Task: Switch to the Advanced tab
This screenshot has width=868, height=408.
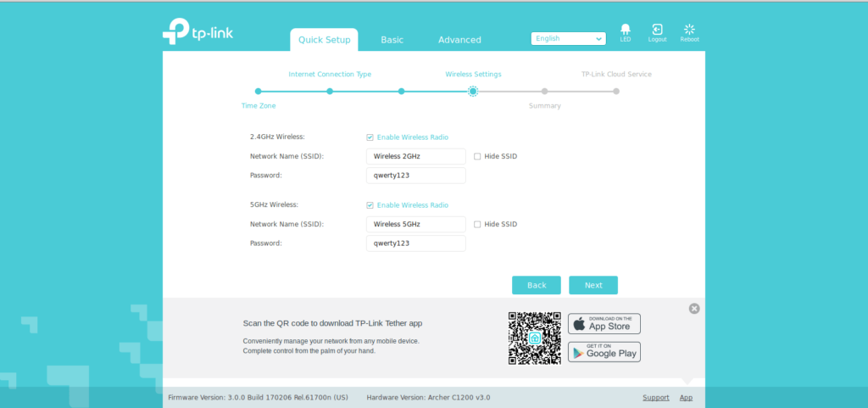Action: point(459,40)
